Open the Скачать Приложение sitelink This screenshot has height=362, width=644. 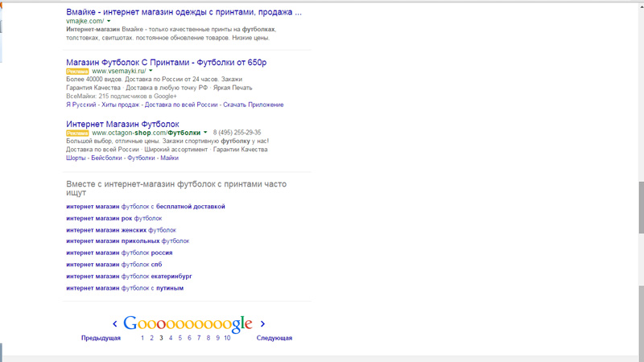(x=254, y=105)
